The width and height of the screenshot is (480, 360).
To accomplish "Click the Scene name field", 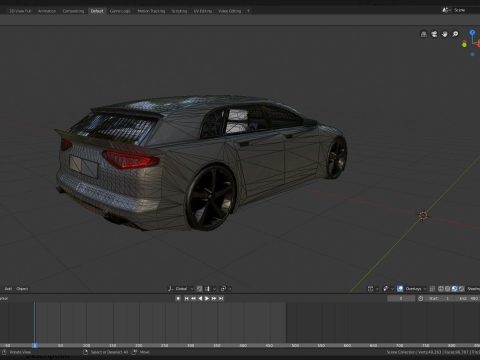I will coord(466,10).
